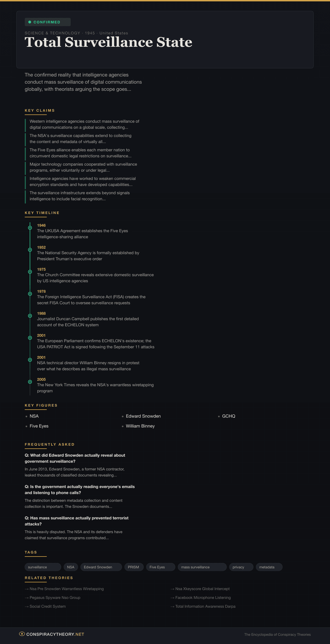Screen dimensions: 330x644
Task: Click the 2005 timeline marker dot
Action: click(30, 382)
